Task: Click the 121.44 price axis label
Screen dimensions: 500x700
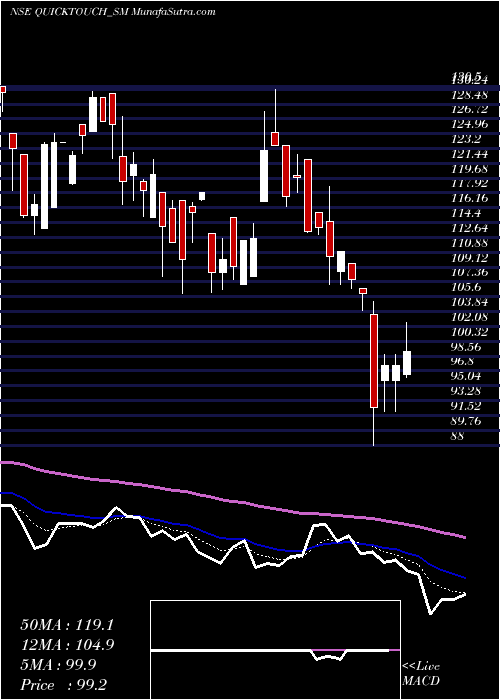Action: (x=470, y=154)
